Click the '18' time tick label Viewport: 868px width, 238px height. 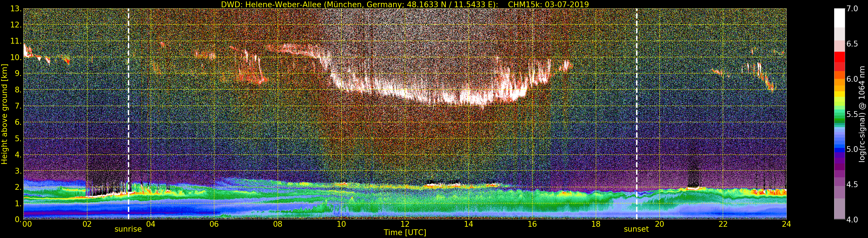[596, 224]
